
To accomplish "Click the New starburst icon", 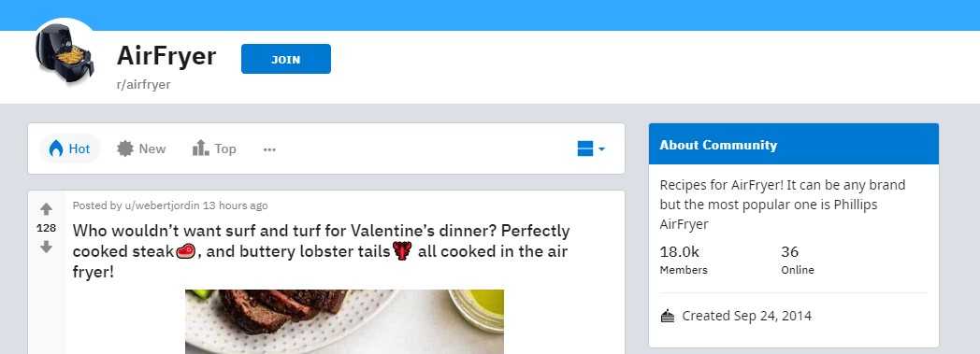I will pos(125,149).
